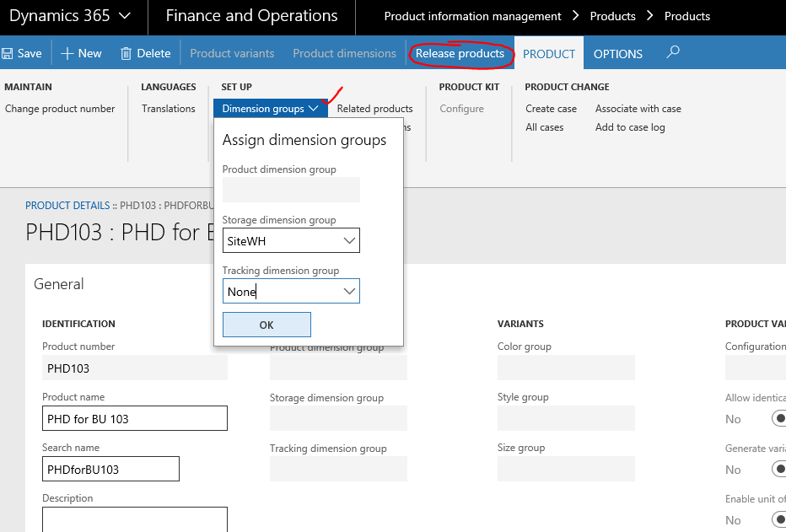Viewport: 786px width, 532px height.
Task: Click the PRODUCT CHANGE group label
Action: [x=567, y=87]
